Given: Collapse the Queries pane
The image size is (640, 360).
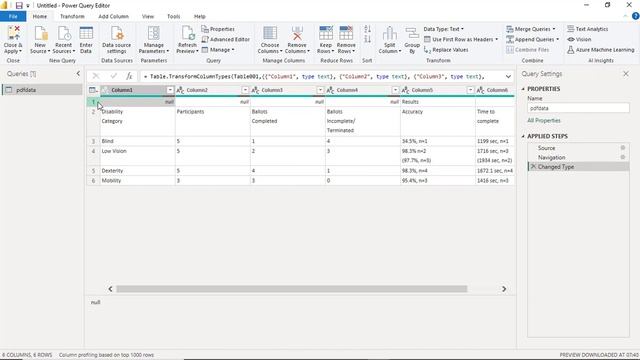Looking at the screenshot, I should [78, 73].
